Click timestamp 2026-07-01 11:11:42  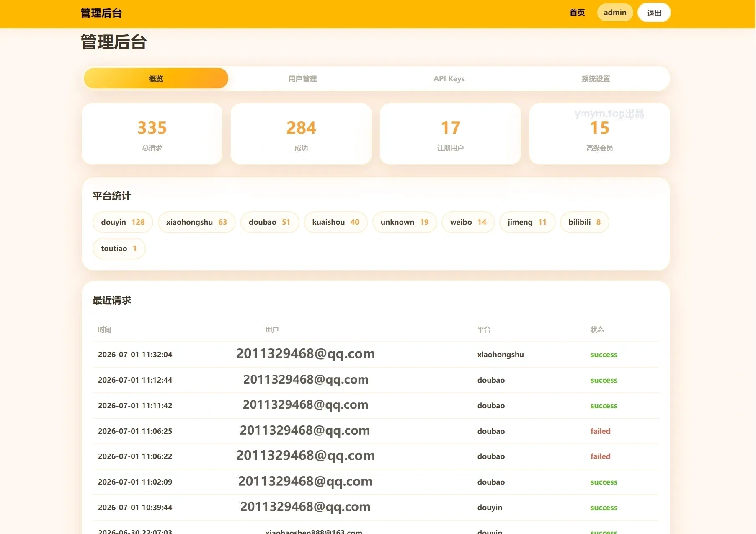(135, 406)
